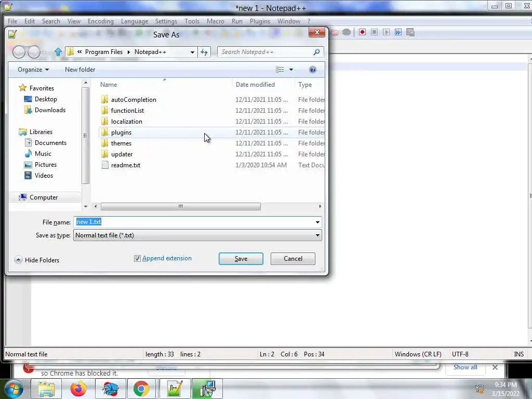Open the Settings menu
Screen dimensions: 532x399
pos(166,21)
